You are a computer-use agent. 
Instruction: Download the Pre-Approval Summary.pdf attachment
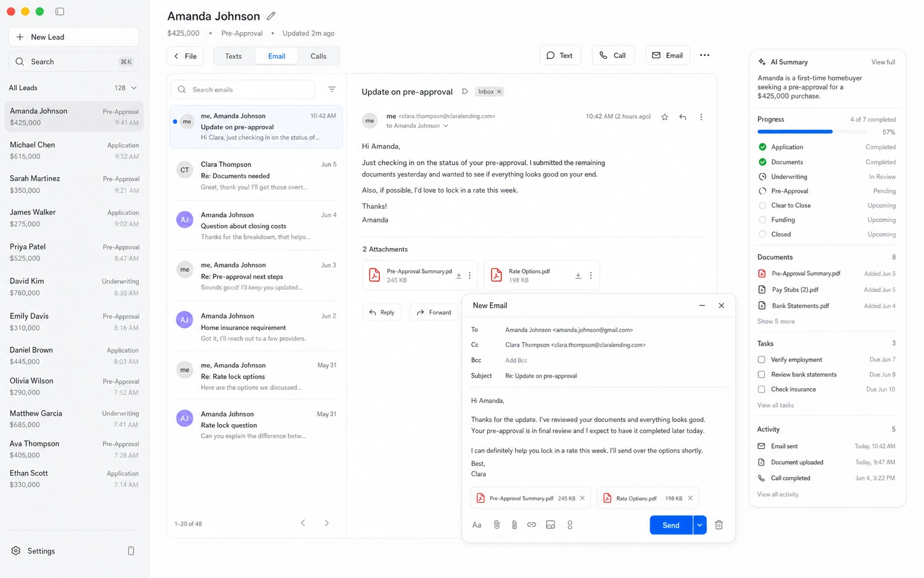click(x=459, y=276)
